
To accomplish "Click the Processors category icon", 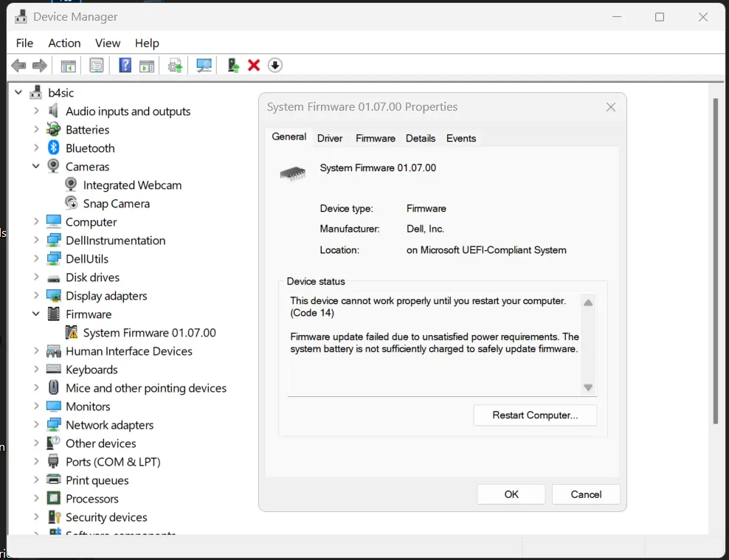I will point(54,498).
